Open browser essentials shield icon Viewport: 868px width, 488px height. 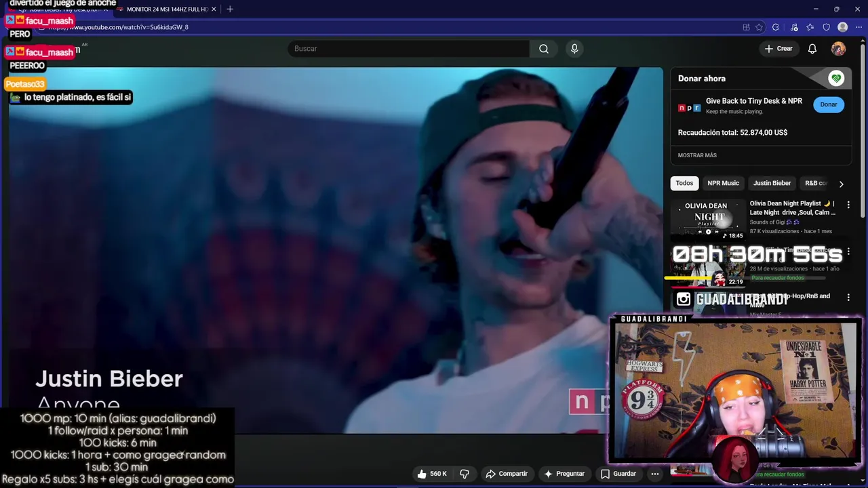(x=826, y=27)
